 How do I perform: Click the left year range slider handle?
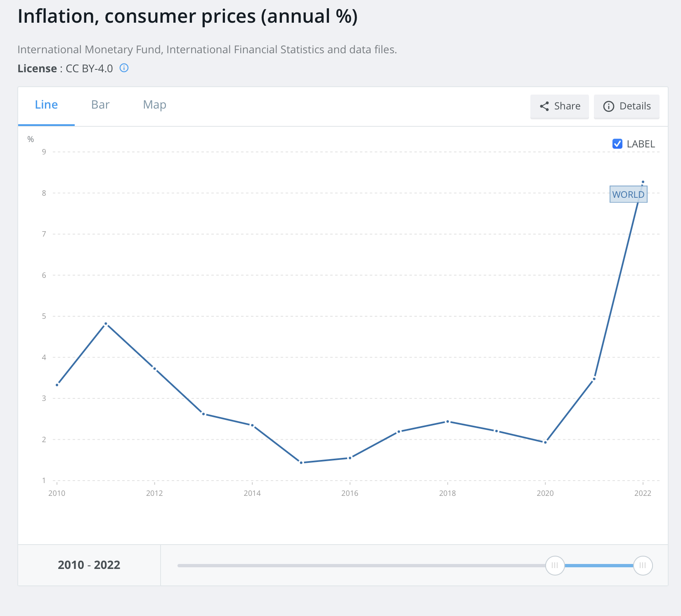click(x=555, y=565)
